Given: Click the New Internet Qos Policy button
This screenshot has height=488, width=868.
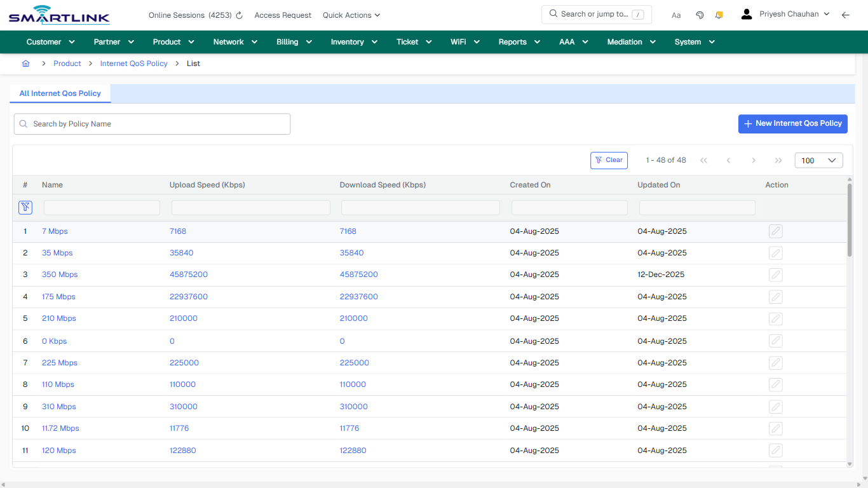Looking at the screenshot, I should coord(792,123).
